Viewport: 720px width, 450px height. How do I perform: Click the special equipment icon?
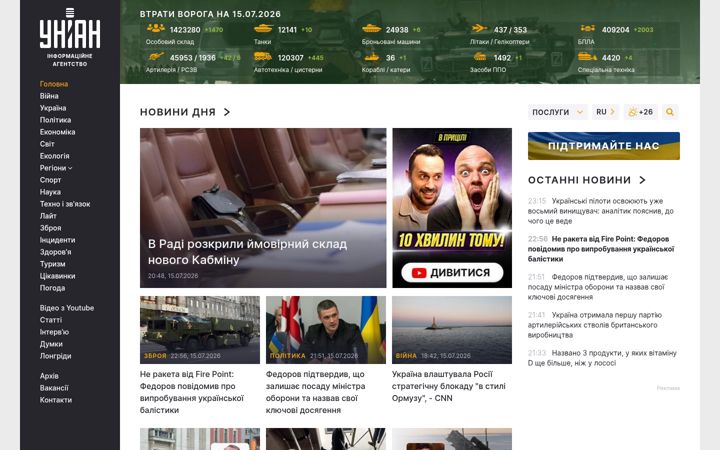(x=587, y=56)
